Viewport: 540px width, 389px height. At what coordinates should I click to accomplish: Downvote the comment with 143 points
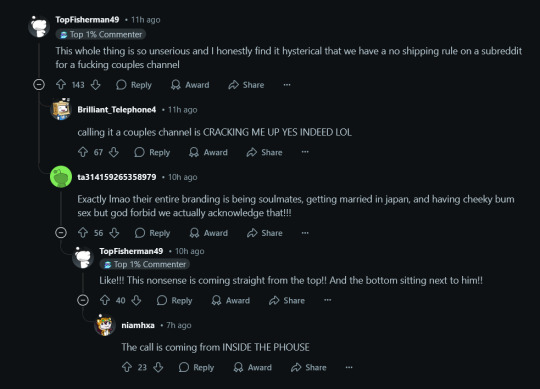[95, 85]
